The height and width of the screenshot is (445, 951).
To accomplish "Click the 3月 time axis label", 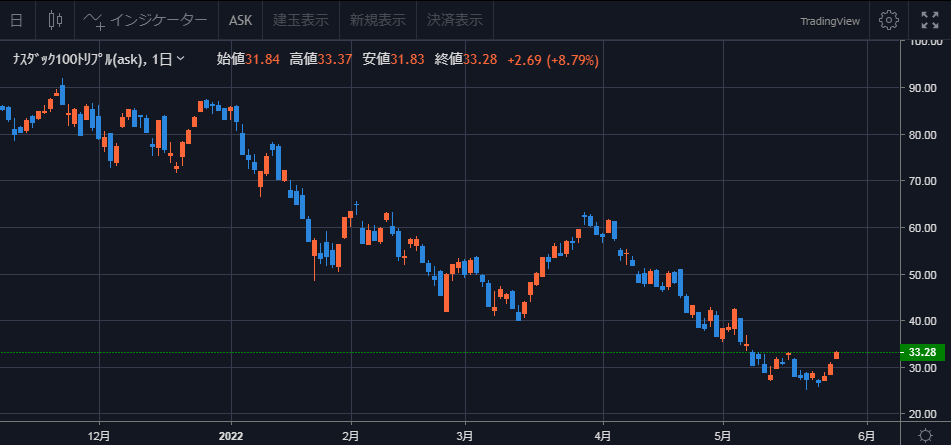I will (465, 435).
